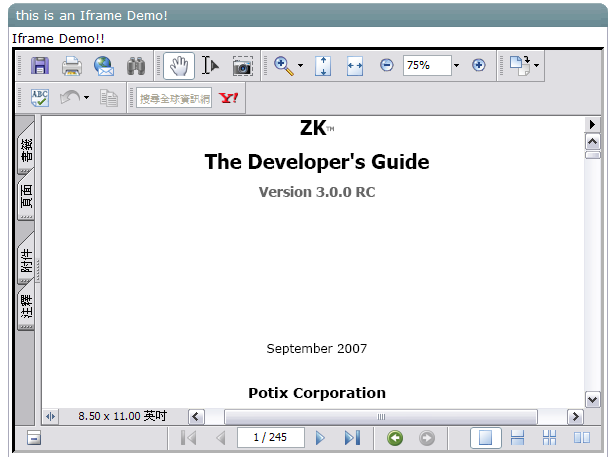Click the gray Next View button
Screen dimensions: 612x457
pyautogui.click(x=427, y=438)
